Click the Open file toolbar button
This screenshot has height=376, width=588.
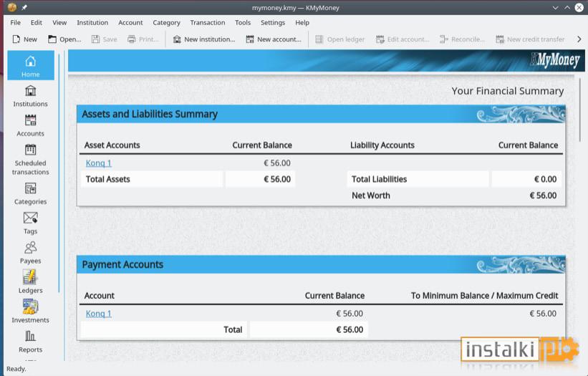(x=64, y=39)
